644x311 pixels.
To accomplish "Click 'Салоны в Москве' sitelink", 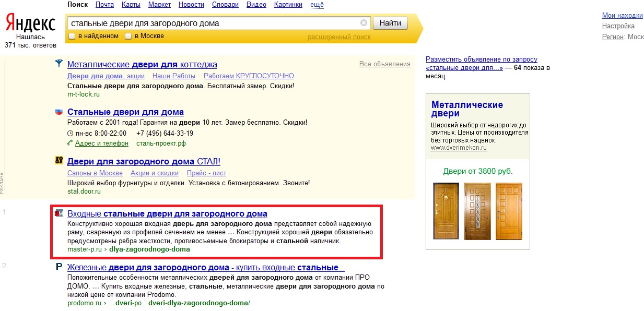I will (95, 173).
